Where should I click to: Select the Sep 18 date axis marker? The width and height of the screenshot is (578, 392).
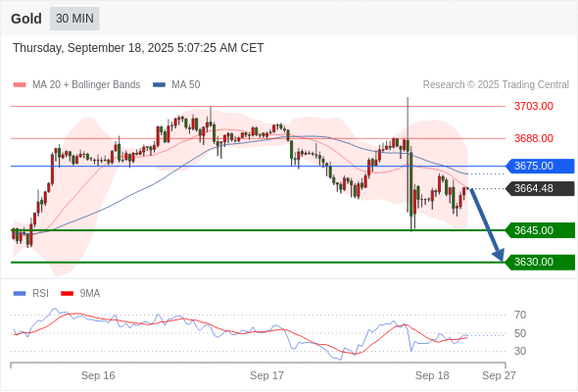click(432, 375)
